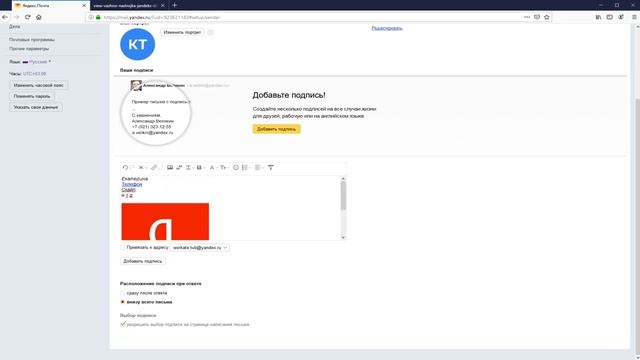Click the change portrait button
Image resolution: width=640 pixels, height=360 pixels.
[x=182, y=32]
